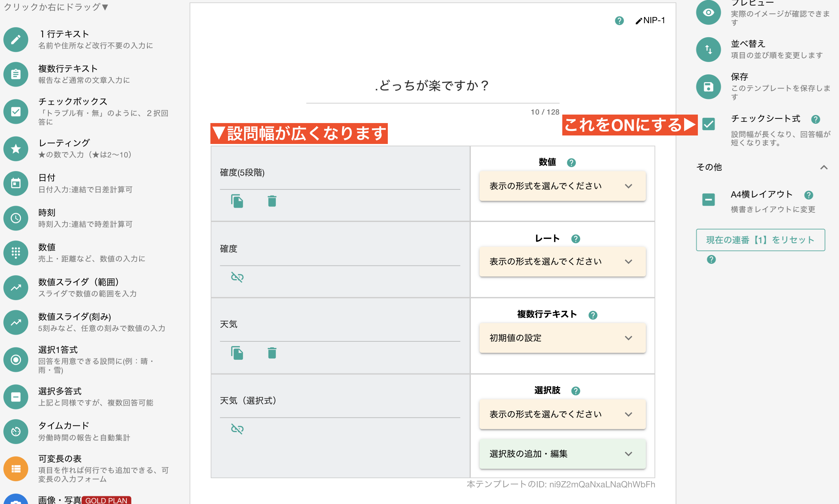This screenshot has width=839, height=504.
Task: Delete the 確度(5段階) question
Action: [272, 201]
